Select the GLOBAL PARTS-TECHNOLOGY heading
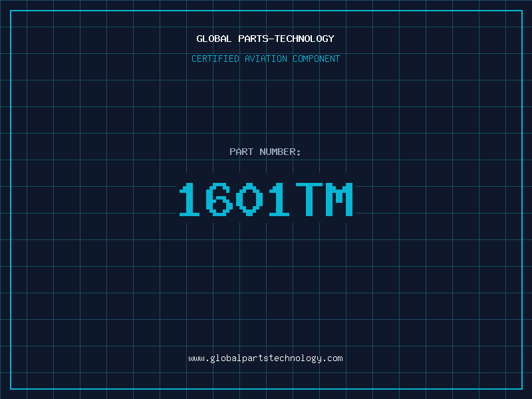 [265, 39]
